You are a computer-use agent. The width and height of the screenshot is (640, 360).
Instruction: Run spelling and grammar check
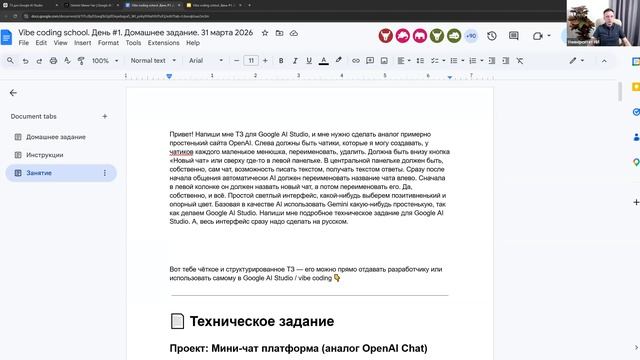coord(67,60)
